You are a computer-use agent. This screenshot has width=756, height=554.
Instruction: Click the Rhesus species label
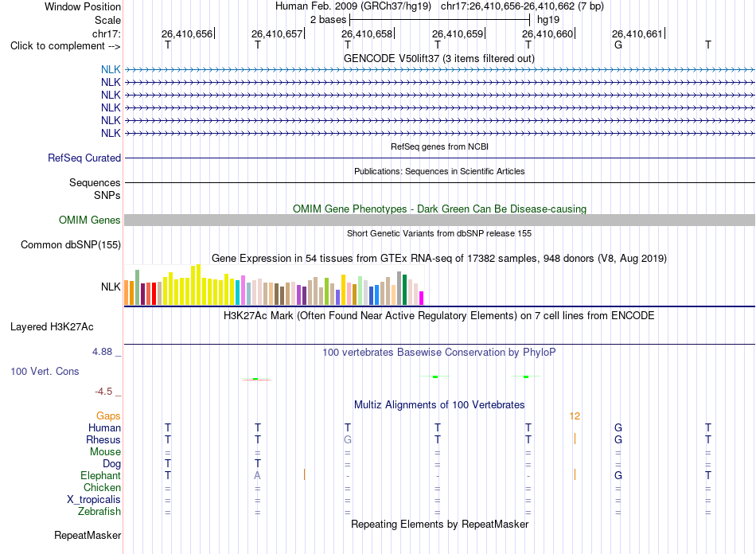click(x=103, y=439)
